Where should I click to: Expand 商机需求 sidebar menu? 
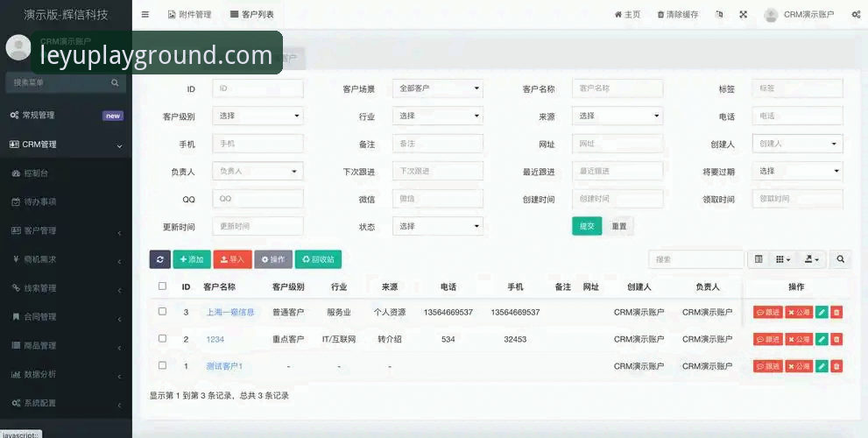(66, 259)
